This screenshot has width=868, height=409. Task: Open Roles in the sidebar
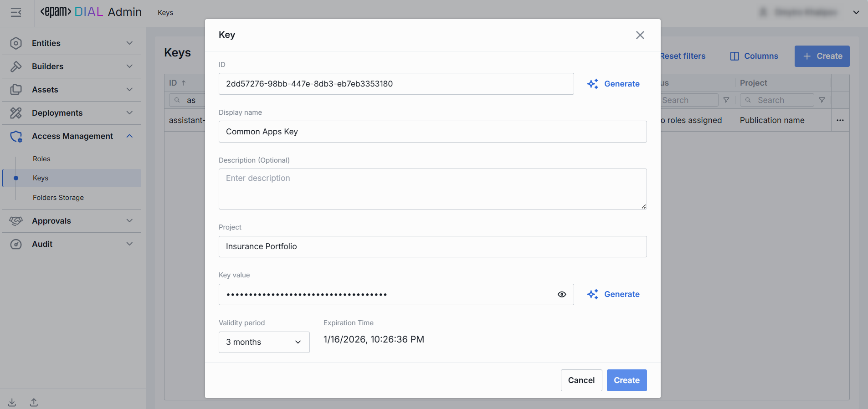(41, 159)
